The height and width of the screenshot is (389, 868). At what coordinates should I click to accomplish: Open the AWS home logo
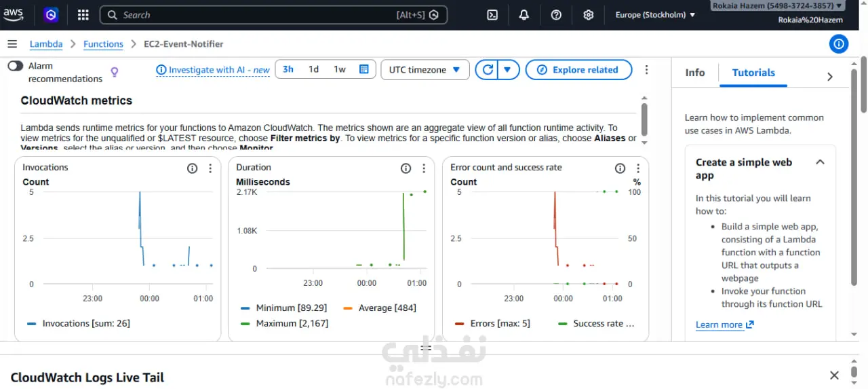[x=13, y=14]
